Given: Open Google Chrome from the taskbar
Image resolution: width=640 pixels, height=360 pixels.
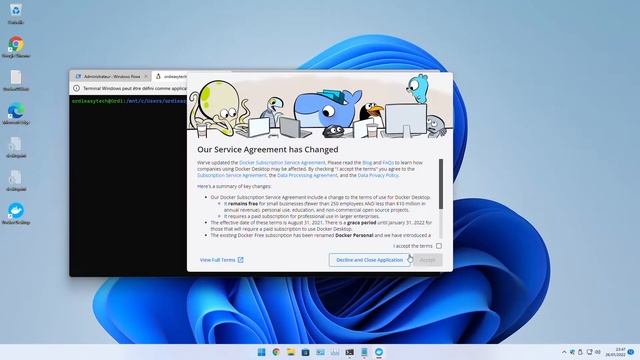Looking at the screenshot, I should (x=276, y=352).
